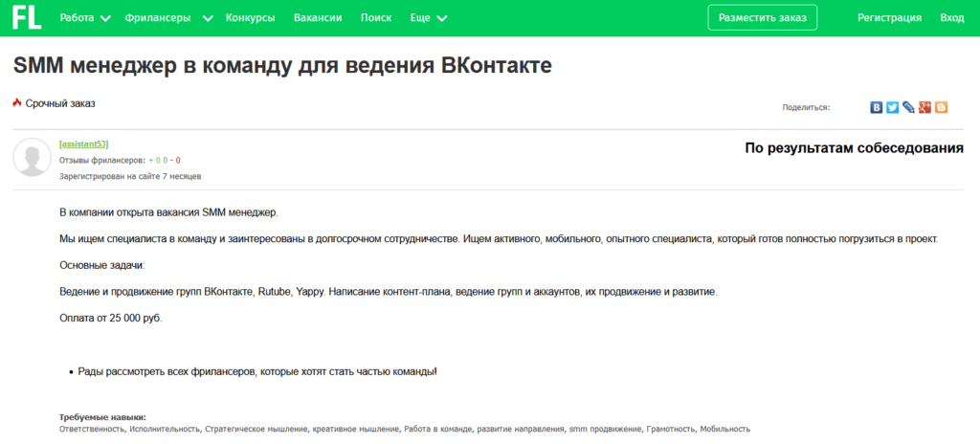Share the job on Blogger
980x444 pixels.
941,107
